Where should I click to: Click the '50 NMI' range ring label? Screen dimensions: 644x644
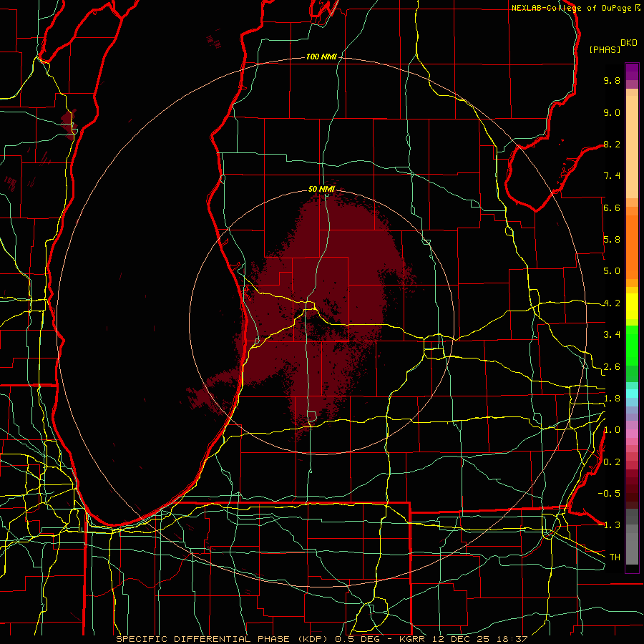click(x=321, y=189)
